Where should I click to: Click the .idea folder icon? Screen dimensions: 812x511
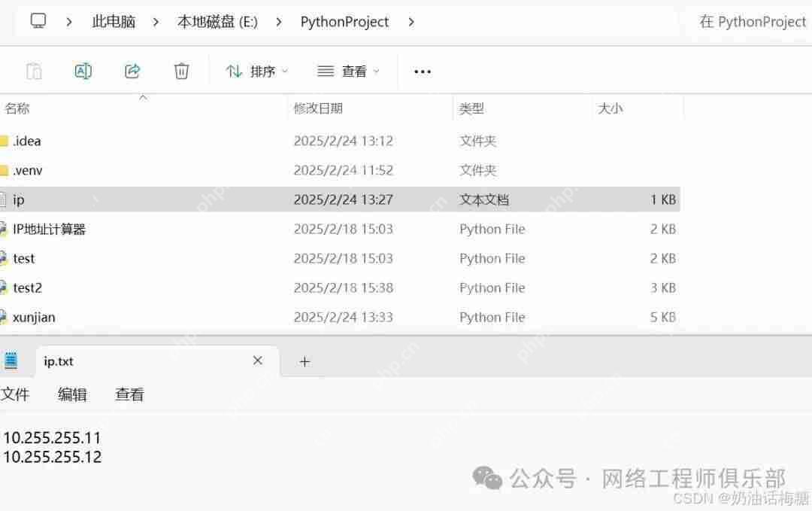5,141
